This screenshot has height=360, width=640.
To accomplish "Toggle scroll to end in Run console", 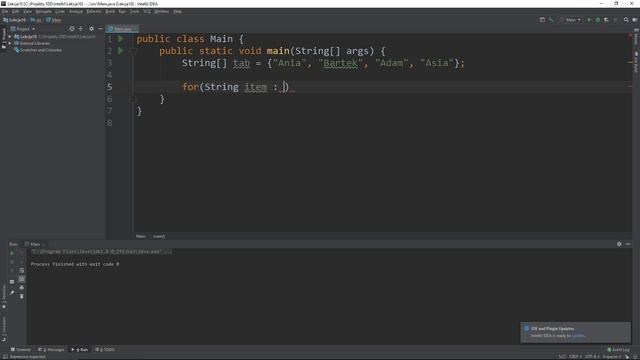I will pos(22,279).
